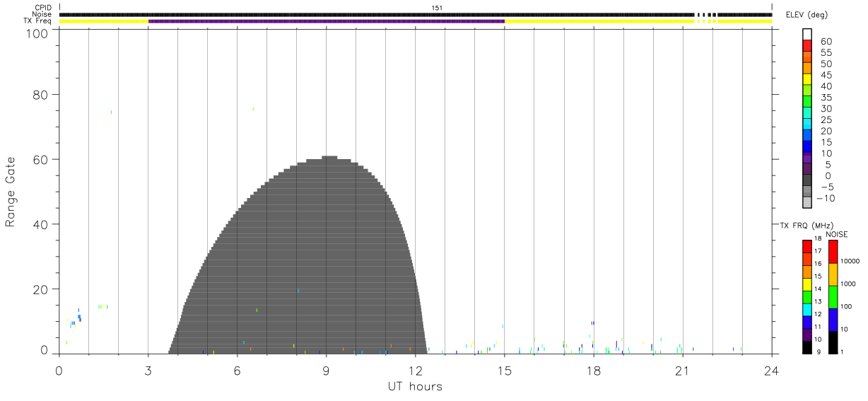Click the TX Freq row label
This screenshot has height=401, width=868.
coord(37,21)
